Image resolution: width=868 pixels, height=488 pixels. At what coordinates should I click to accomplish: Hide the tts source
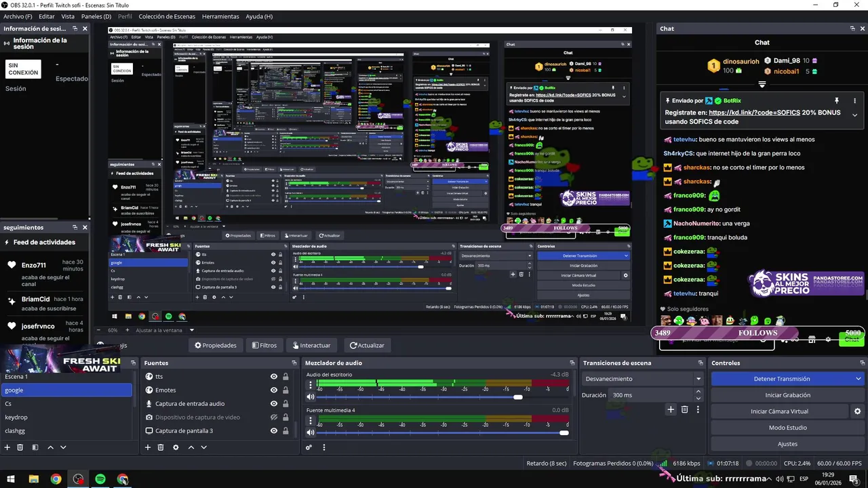tap(274, 376)
